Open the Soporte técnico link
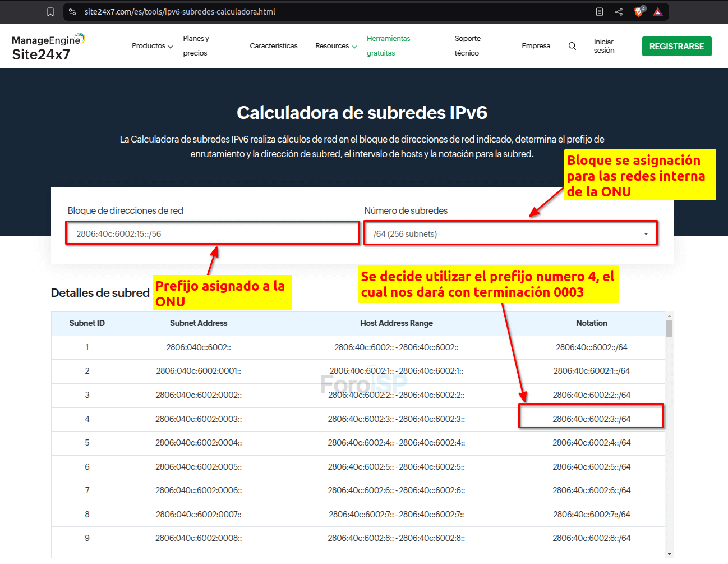 point(467,46)
